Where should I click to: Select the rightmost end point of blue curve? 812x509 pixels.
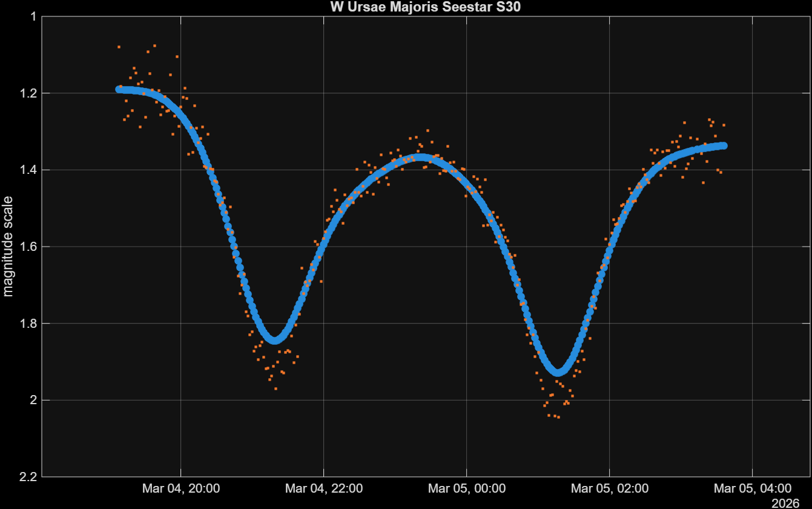pyautogui.click(x=724, y=145)
